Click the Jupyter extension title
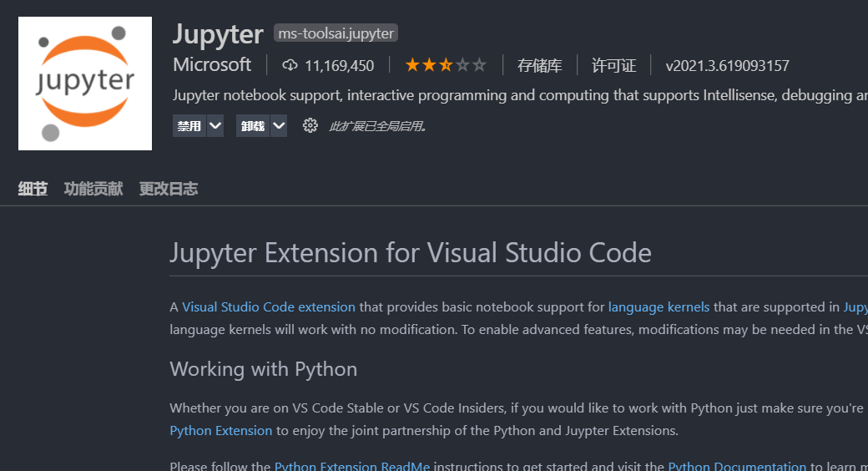The height and width of the screenshot is (471, 868). [x=218, y=34]
